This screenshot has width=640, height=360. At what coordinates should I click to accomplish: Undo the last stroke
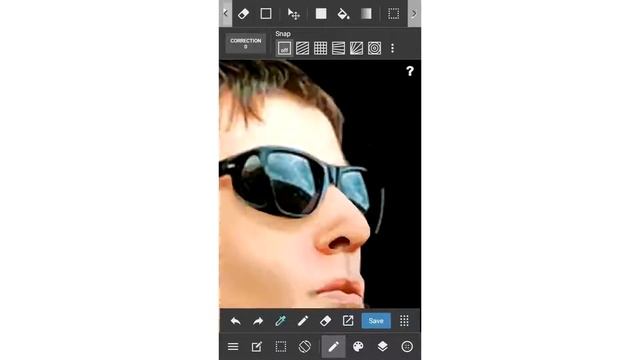point(236,321)
